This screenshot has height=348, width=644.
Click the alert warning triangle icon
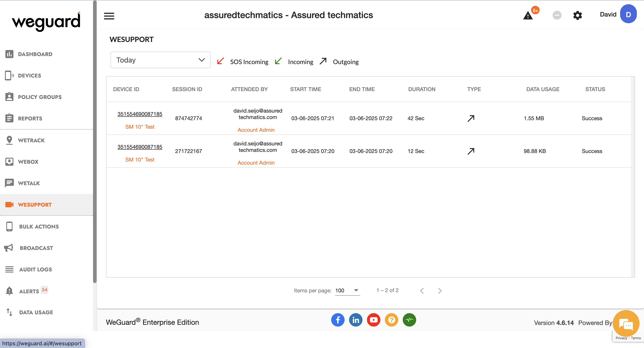click(x=528, y=16)
